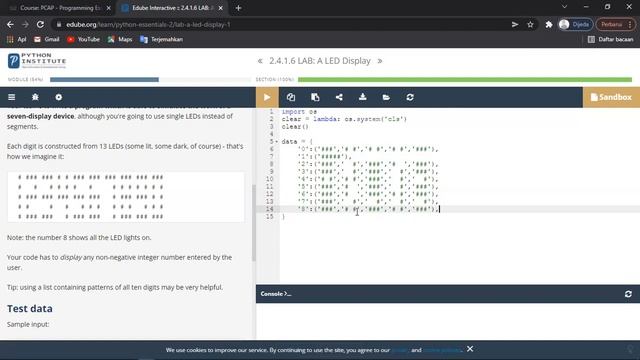
Task: Click the copy code icon in editor toolbar
Action: [291, 97]
